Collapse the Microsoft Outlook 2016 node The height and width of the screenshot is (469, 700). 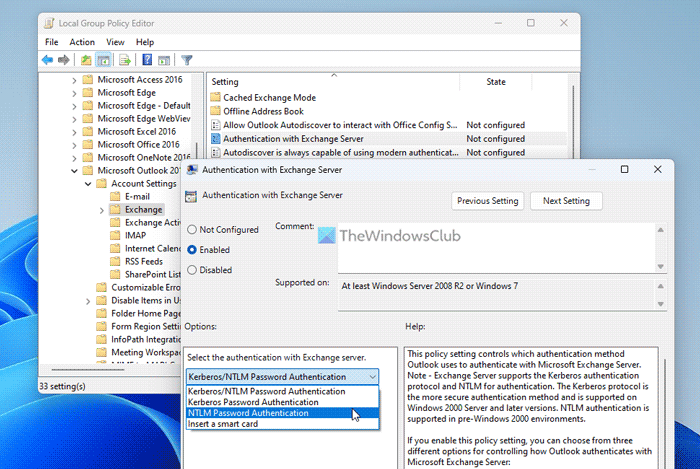[74, 171]
